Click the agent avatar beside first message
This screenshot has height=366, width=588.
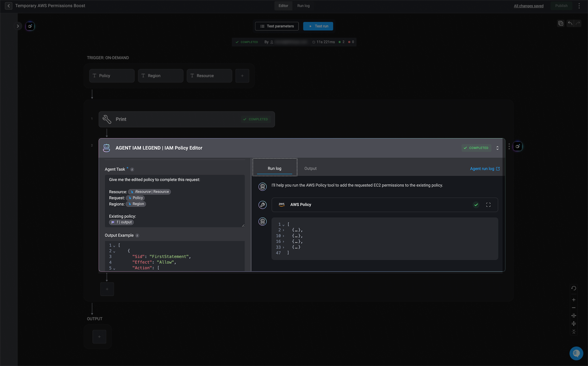[x=263, y=186]
